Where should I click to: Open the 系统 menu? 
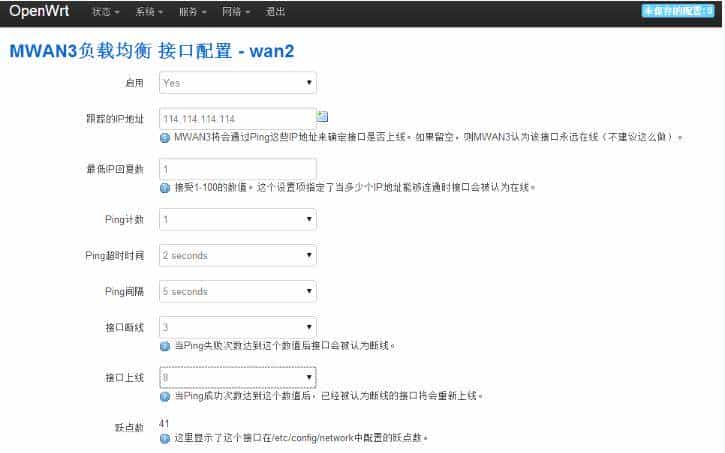(149, 12)
